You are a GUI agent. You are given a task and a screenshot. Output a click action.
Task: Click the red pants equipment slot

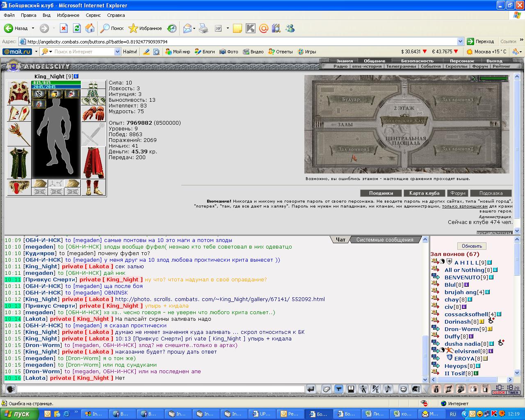point(94,163)
